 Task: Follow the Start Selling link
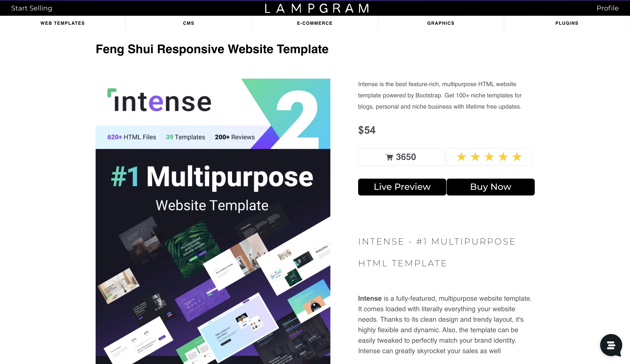(32, 8)
